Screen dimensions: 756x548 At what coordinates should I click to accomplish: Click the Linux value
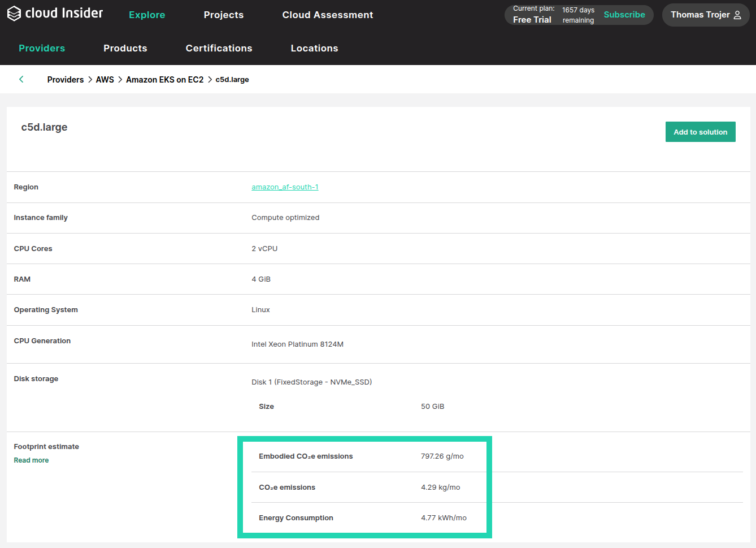[x=260, y=310]
